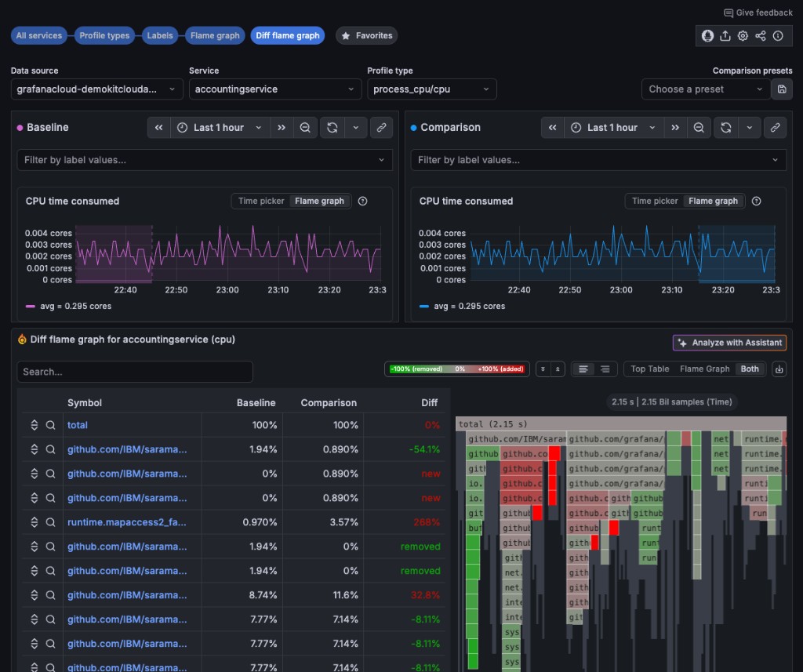Click search icon for runtime.mapaccess2_fa row
This screenshot has width=803, height=672.
tap(50, 522)
